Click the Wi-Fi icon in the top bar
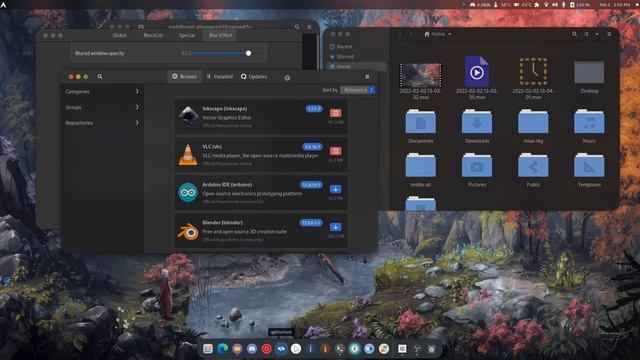 (546, 4)
